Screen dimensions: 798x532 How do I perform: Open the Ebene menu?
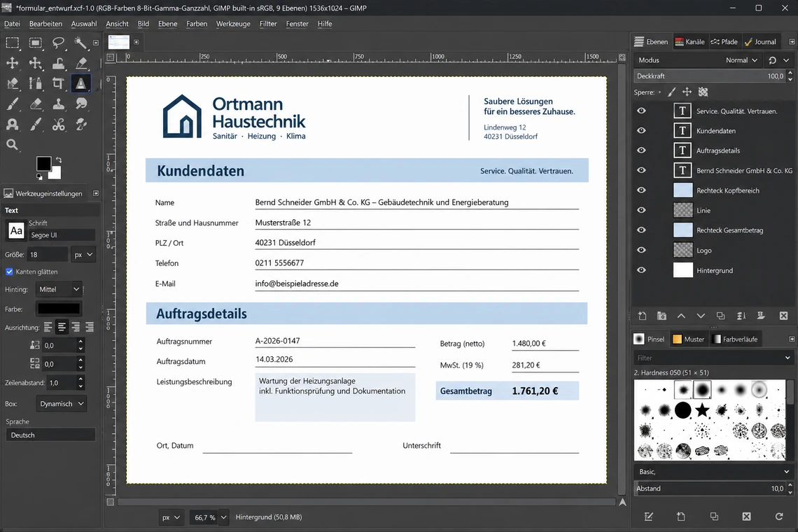(167, 24)
